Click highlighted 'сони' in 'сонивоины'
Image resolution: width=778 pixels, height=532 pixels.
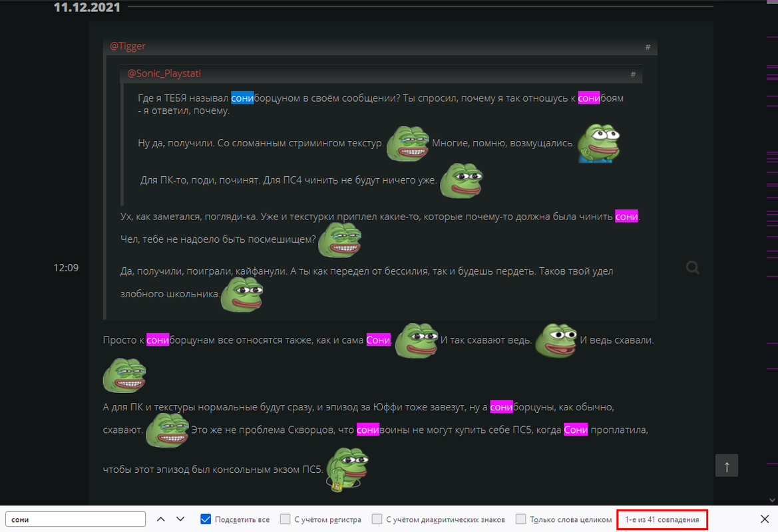point(367,430)
